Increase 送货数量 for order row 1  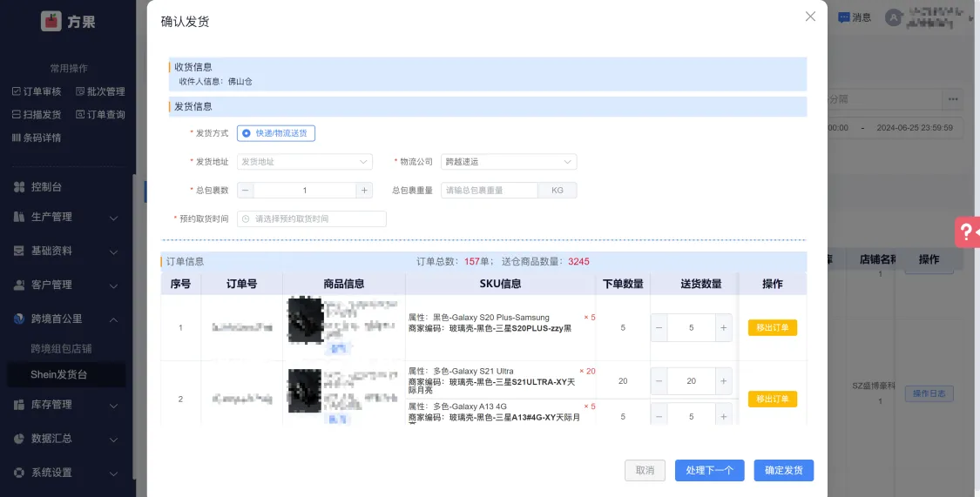pyautogui.click(x=724, y=328)
